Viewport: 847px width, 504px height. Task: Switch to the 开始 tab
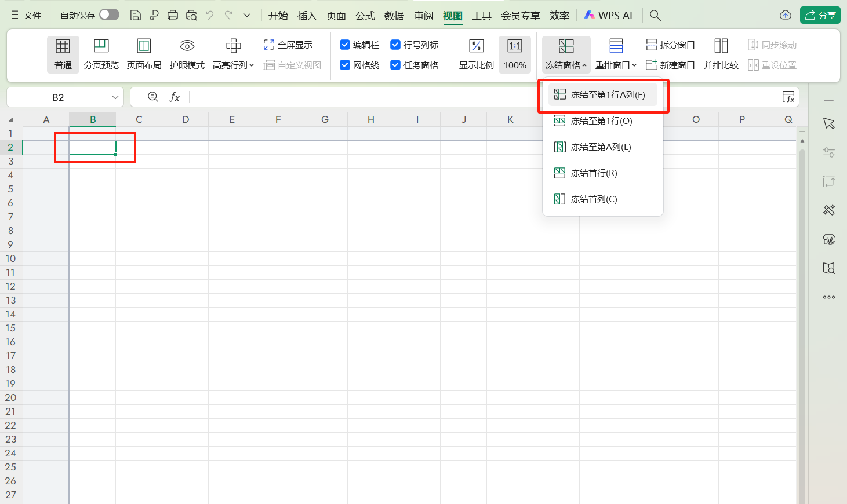click(278, 16)
